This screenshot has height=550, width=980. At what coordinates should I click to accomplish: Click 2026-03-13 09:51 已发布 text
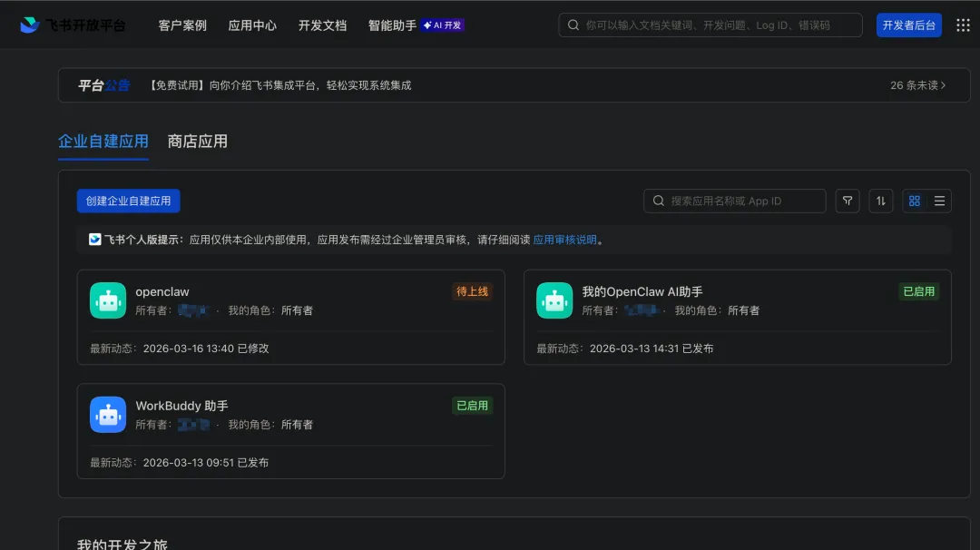point(206,463)
